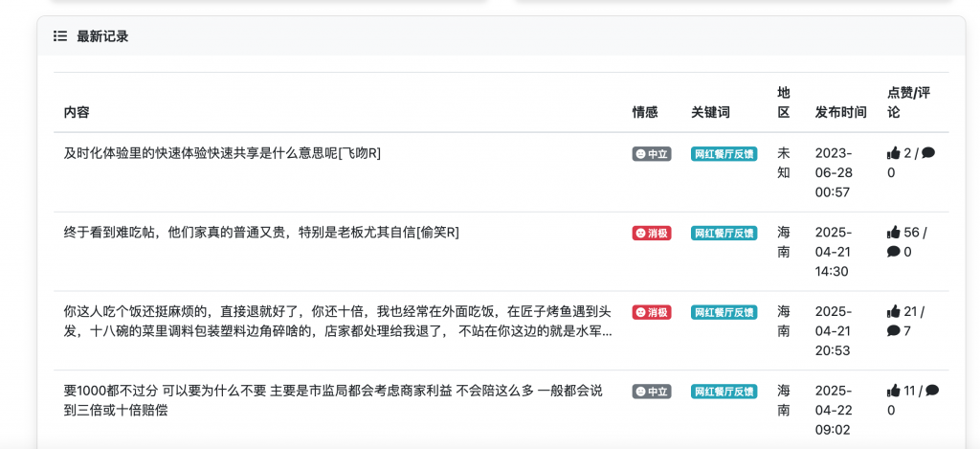
Task: Click the 海南 region cell in the 09:02 row
Action: tap(784, 400)
